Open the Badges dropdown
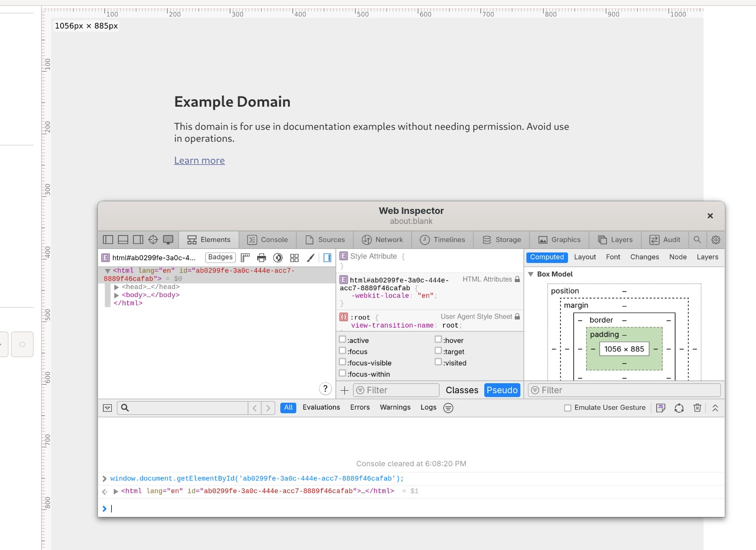 click(x=221, y=257)
